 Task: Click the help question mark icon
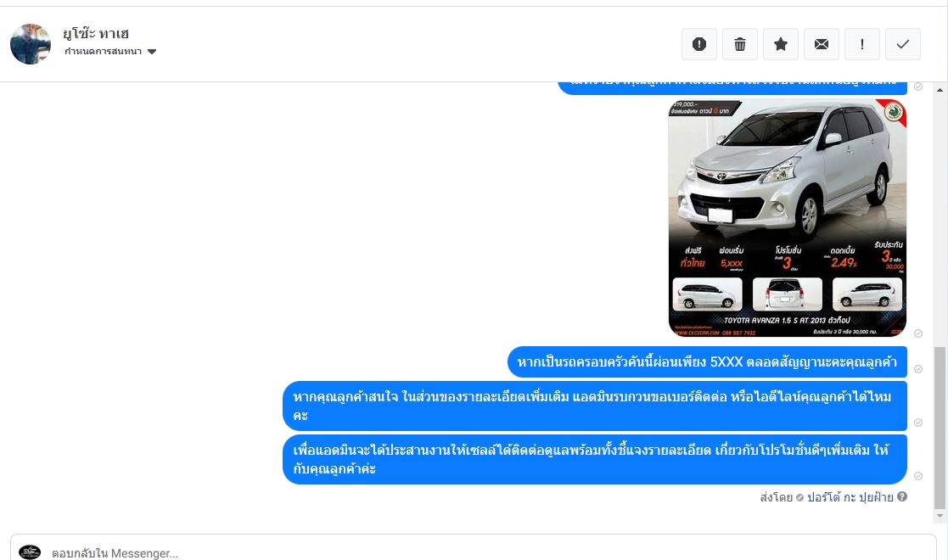(902, 496)
